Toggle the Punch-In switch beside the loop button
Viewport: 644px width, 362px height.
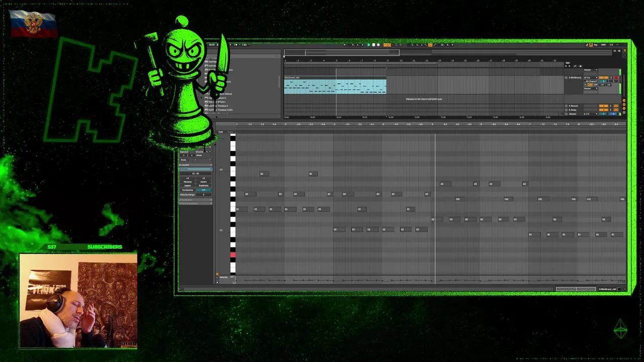tap(426, 45)
